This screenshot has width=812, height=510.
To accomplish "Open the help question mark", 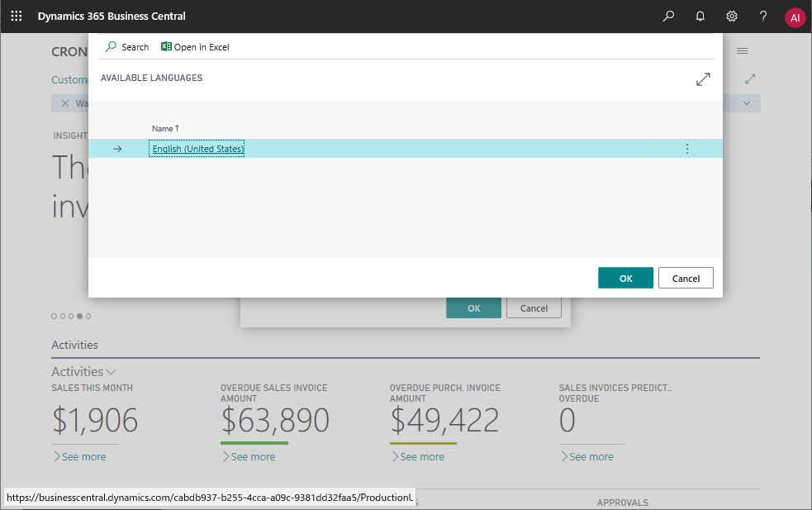I will point(763,16).
